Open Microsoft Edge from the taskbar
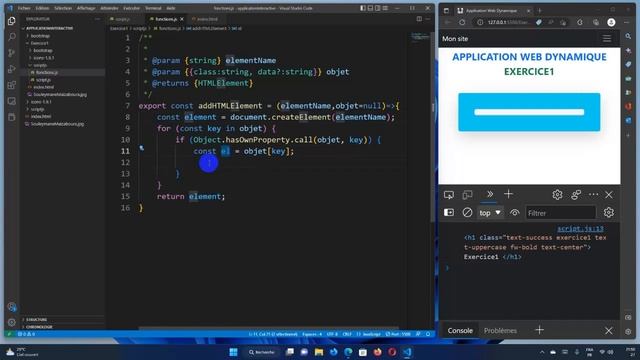Image resolution: width=640 pixels, height=360 pixels. 348,352
